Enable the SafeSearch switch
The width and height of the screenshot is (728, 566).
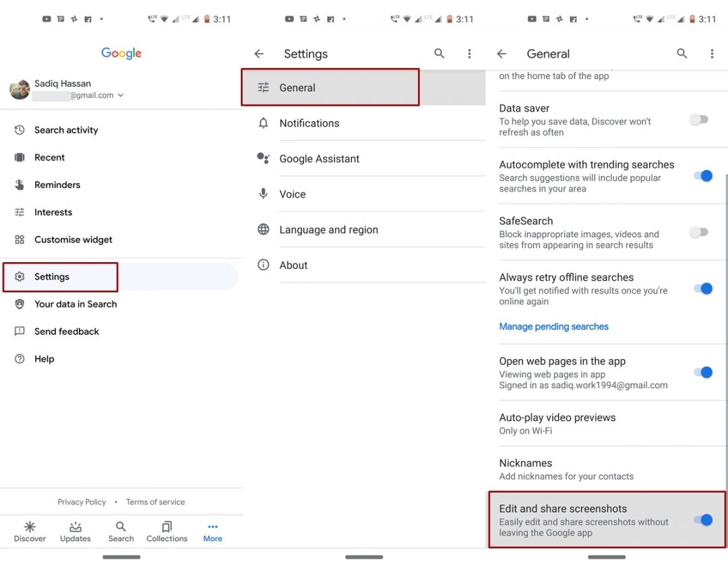pyautogui.click(x=699, y=232)
